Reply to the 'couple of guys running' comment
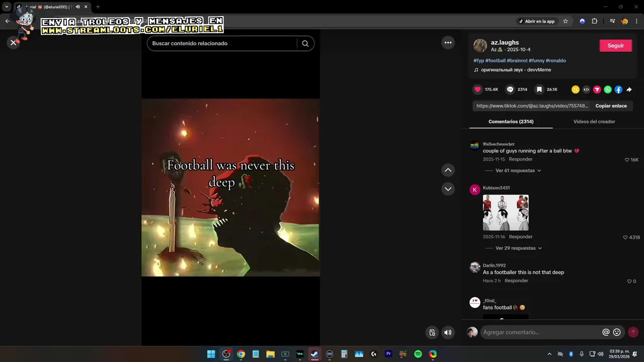The width and height of the screenshot is (644, 362). (x=520, y=159)
